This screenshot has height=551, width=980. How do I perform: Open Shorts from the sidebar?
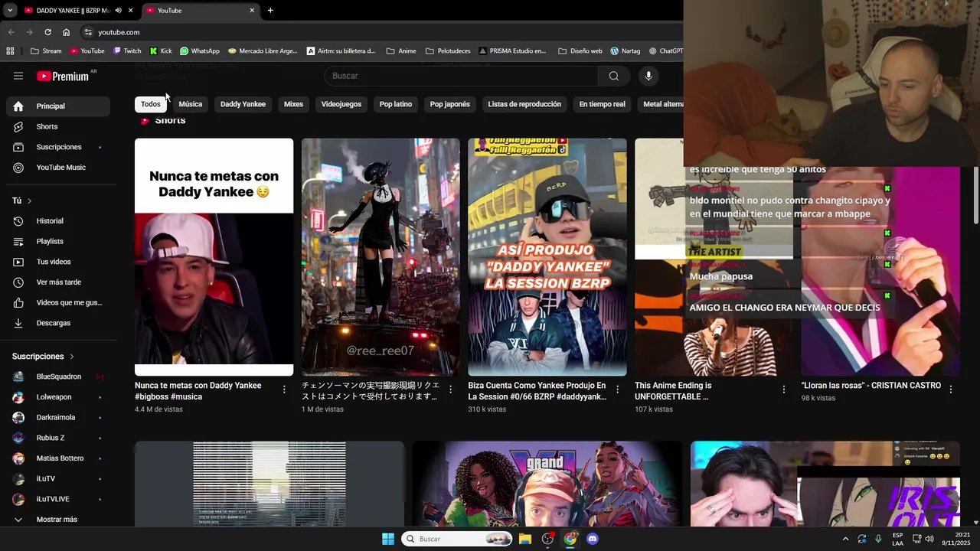[x=58, y=126]
